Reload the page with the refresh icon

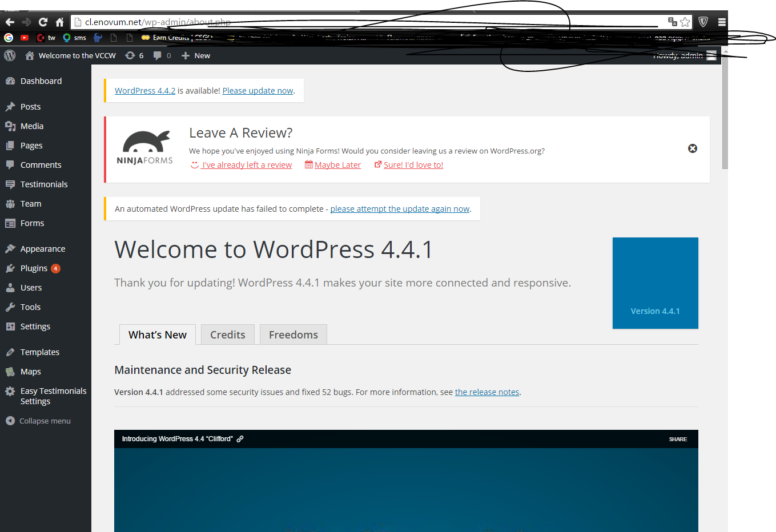coord(43,22)
